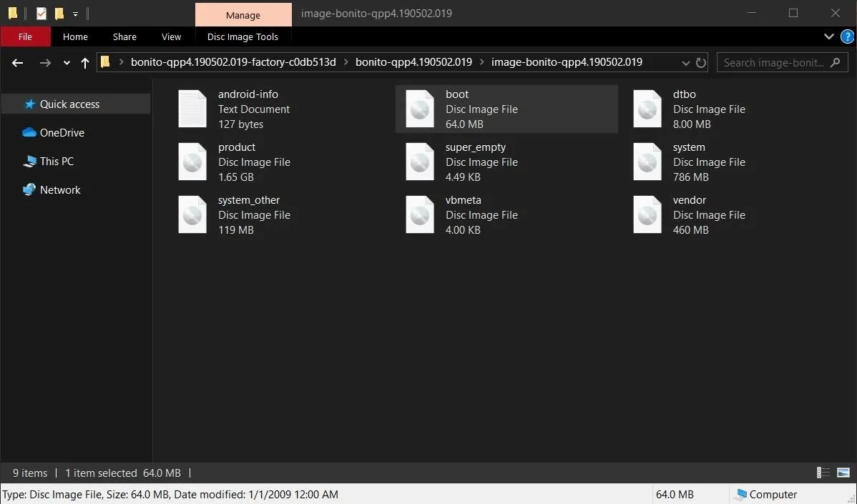Go forward with the forward arrow
Viewport: 857px width, 504px height.
click(45, 63)
